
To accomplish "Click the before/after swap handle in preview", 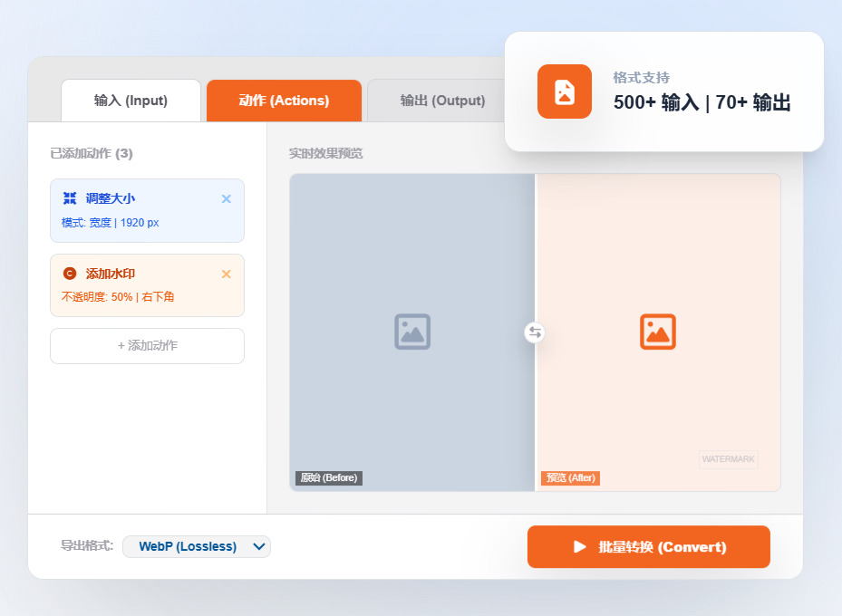I will tap(535, 332).
